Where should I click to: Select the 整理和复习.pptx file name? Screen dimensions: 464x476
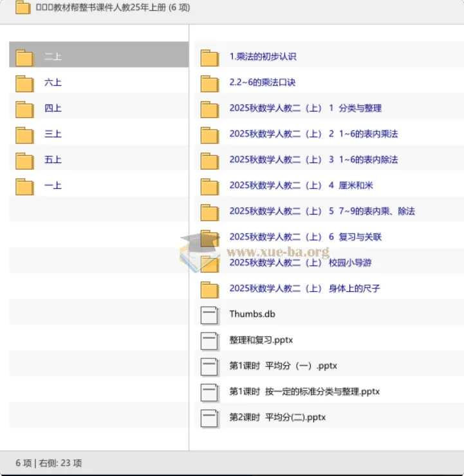tap(261, 340)
